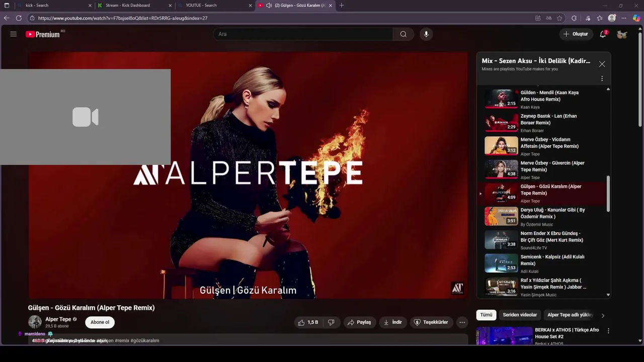Open Alper Tepe channel name link
Image resolution: width=644 pixels, height=362 pixels.
pos(58,319)
